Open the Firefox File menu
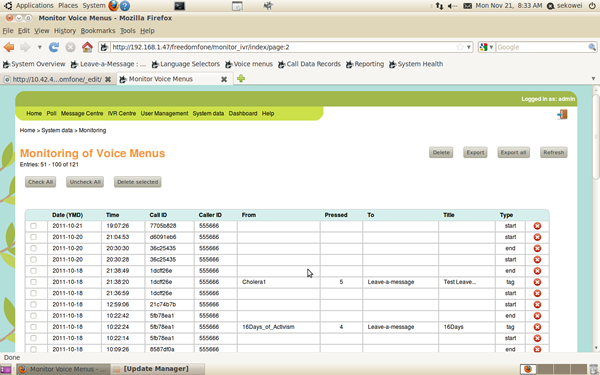The height and width of the screenshot is (375, 600). [8, 31]
